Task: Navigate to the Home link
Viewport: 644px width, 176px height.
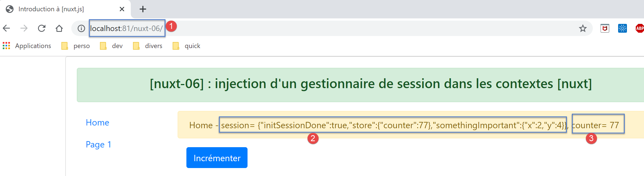Action: point(97,122)
